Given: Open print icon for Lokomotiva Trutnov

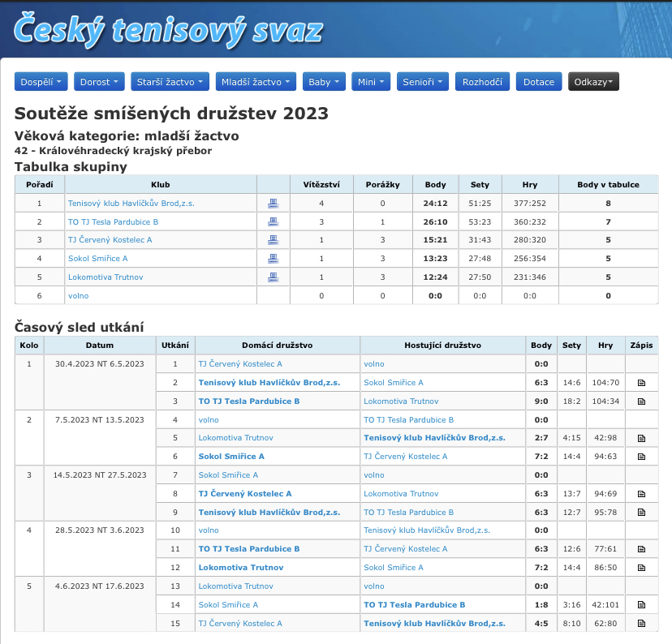Looking at the screenshot, I should [x=273, y=277].
